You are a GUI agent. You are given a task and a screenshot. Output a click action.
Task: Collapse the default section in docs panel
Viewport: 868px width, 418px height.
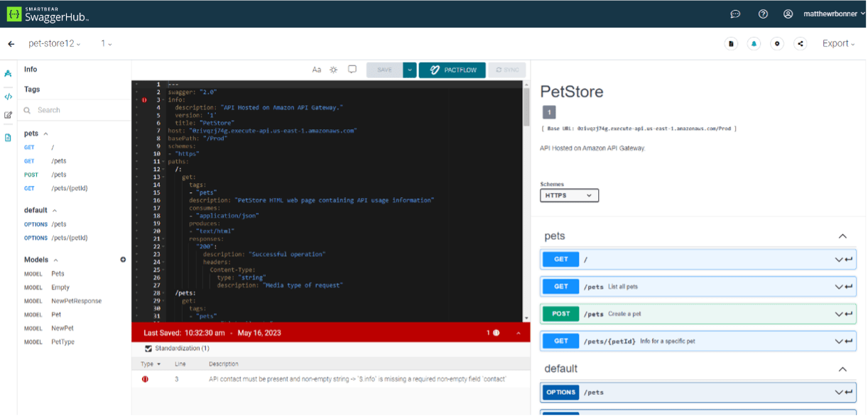[842, 369]
